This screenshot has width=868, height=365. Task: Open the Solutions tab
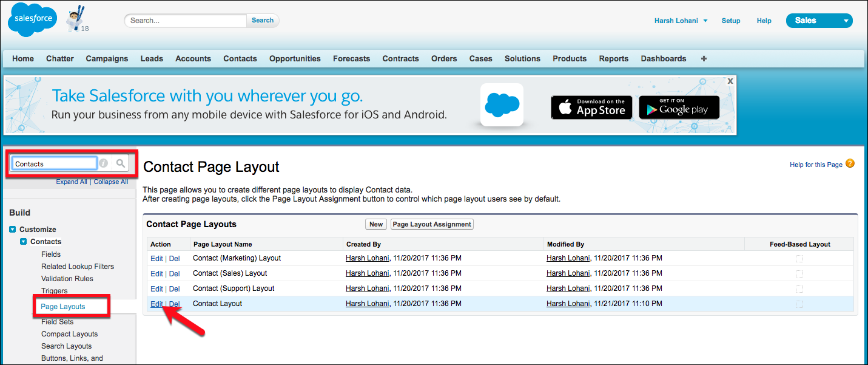point(522,59)
